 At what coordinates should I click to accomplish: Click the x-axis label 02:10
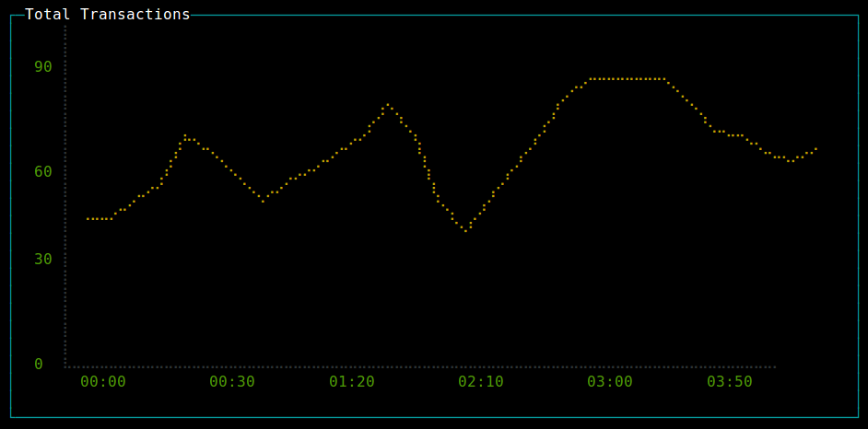[481, 381]
